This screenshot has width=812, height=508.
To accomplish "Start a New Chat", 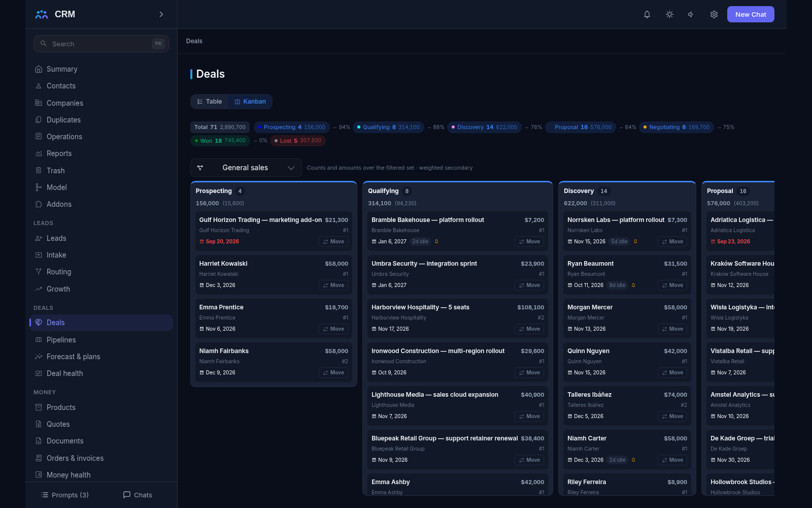I will pyautogui.click(x=751, y=14).
